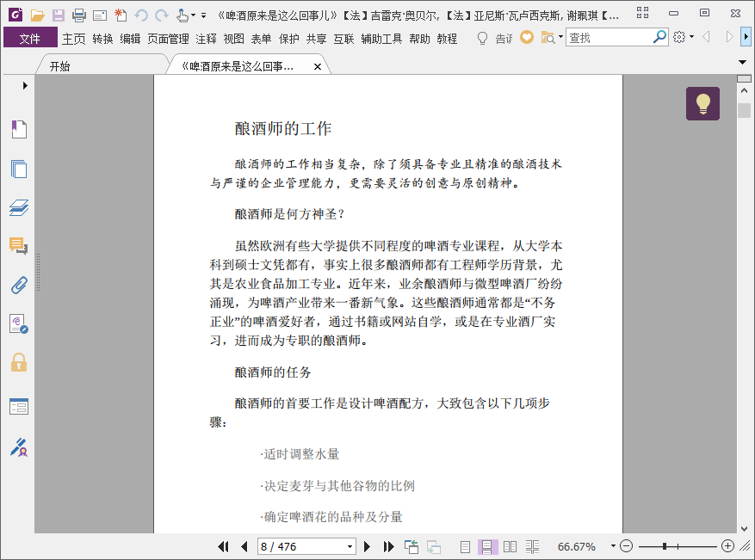Screen dimensions: 755x560
Task: Open the digital signatures panel icon
Action: [x=19, y=323]
